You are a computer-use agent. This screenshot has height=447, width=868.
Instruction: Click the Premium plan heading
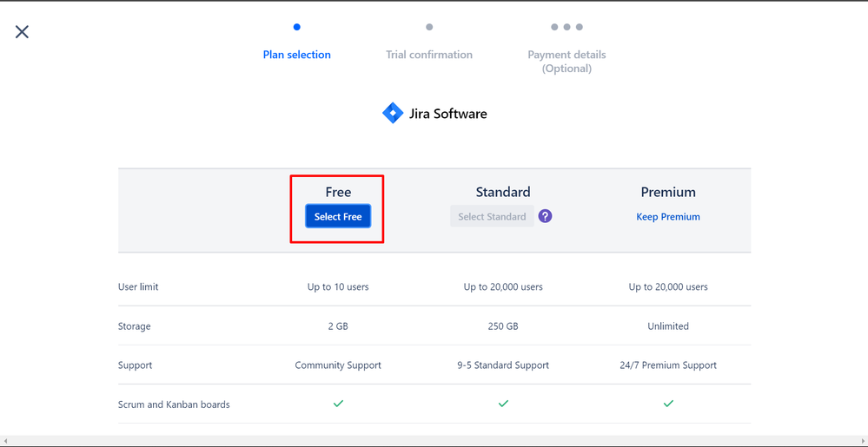point(668,192)
